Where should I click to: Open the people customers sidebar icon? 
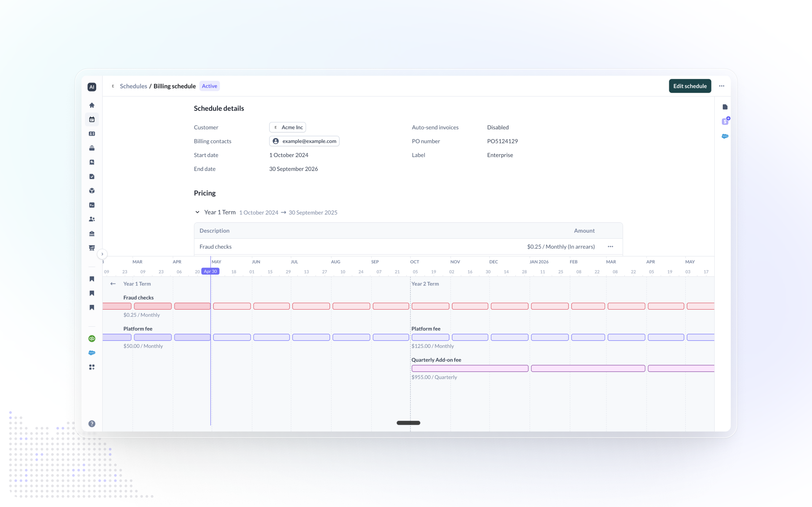tap(92, 219)
